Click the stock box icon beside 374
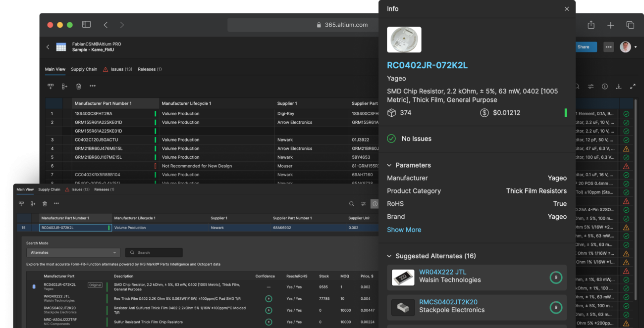Viewport: 644px width, 328px height. pos(391,113)
